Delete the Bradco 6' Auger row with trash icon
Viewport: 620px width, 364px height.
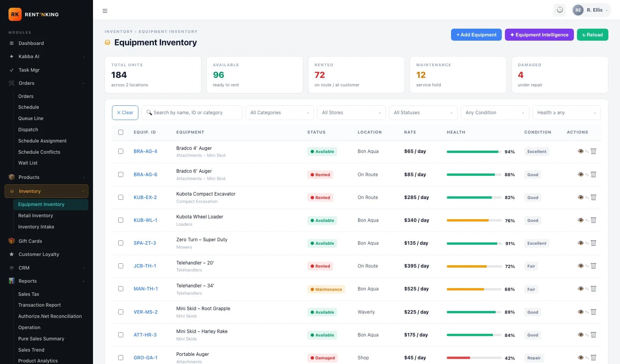(x=593, y=175)
